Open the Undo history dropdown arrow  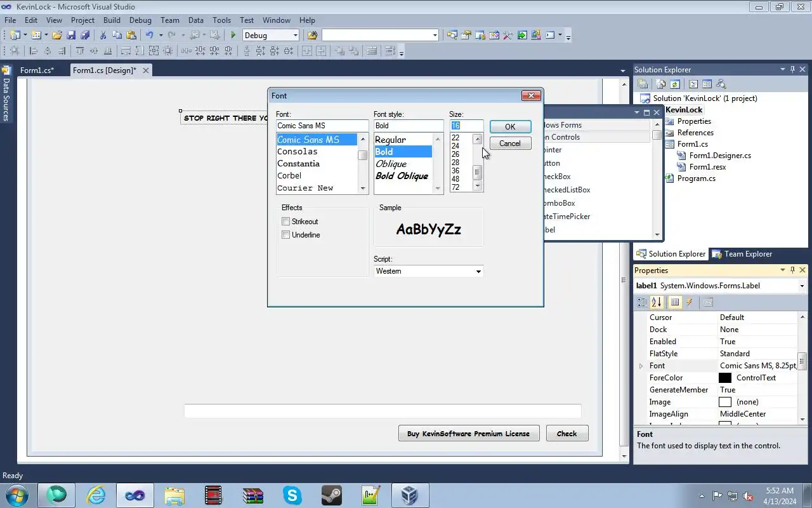160,35
